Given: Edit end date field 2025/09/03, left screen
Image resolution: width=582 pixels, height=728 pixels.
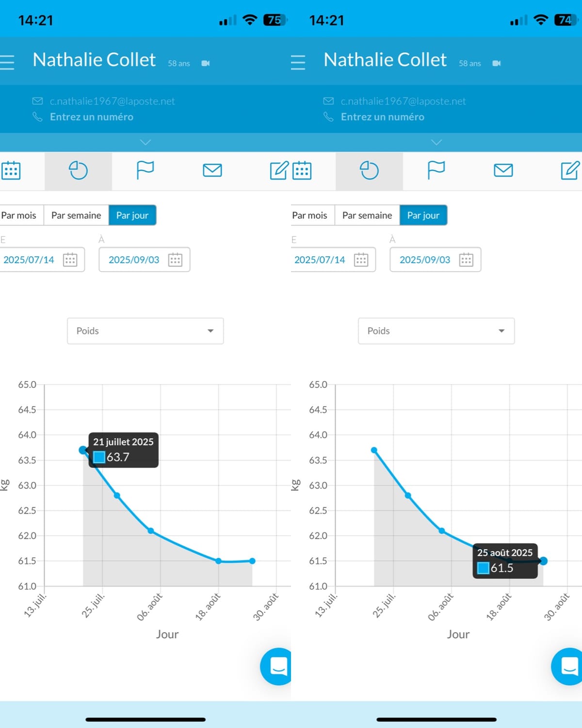Looking at the screenshot, I should tap(145, 260).
